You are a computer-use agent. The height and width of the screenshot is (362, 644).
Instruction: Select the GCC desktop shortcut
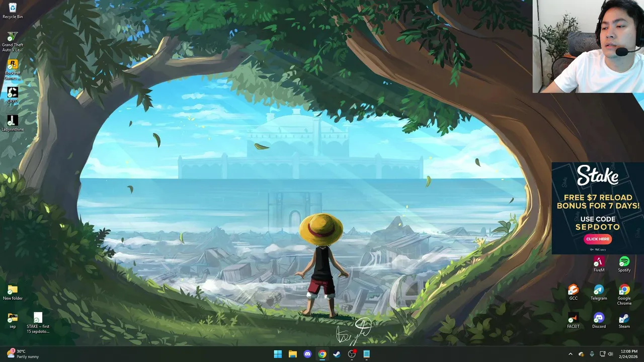(574, 292)
